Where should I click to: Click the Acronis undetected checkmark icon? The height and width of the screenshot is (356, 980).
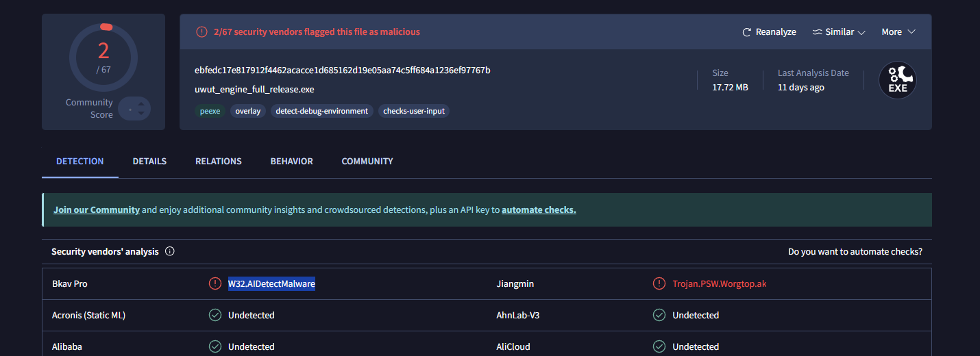click(x=215, y=315)
